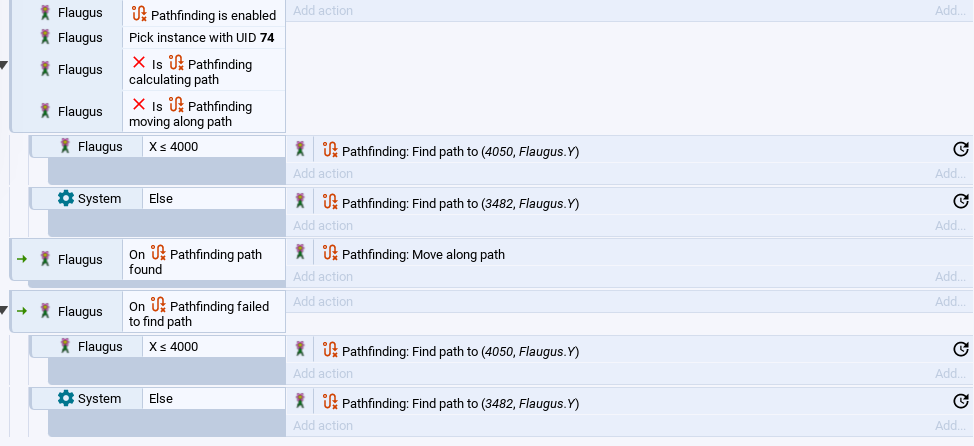The height and width of the screenshot is (446, 974).
Task: Click the refresh icon on the first 4050 path action
Action: coord(960,149)
